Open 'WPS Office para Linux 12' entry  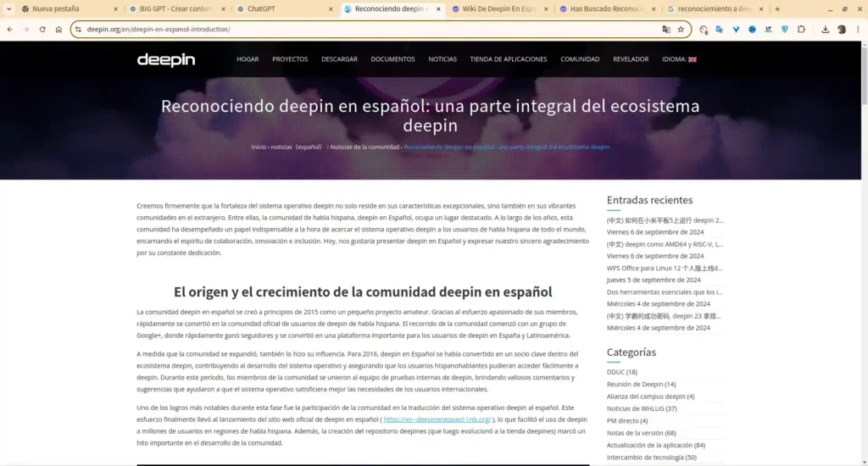(x=665, y=268)
